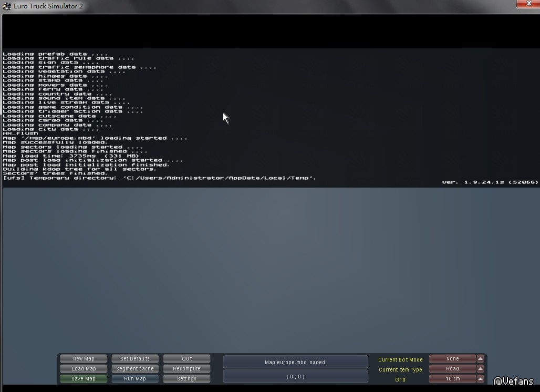Viewport: 540px width, 392px height.
Task: Select the Road item type field
Action: coord(452,369)
